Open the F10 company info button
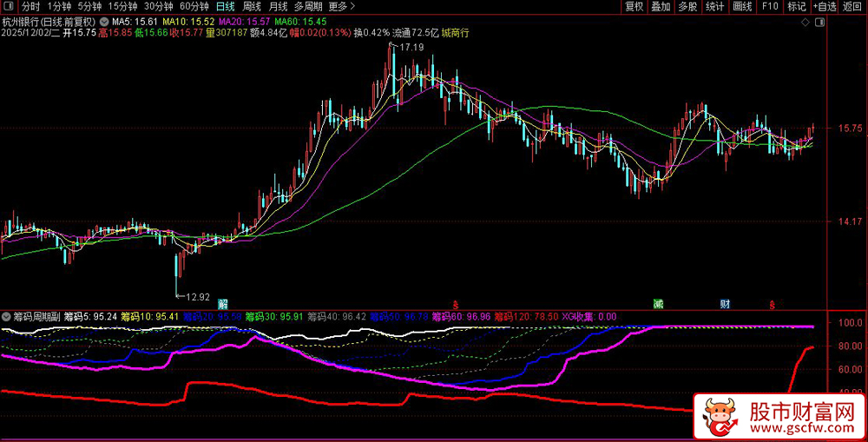This screenshot has width=868, height=442. click(769, 7)
